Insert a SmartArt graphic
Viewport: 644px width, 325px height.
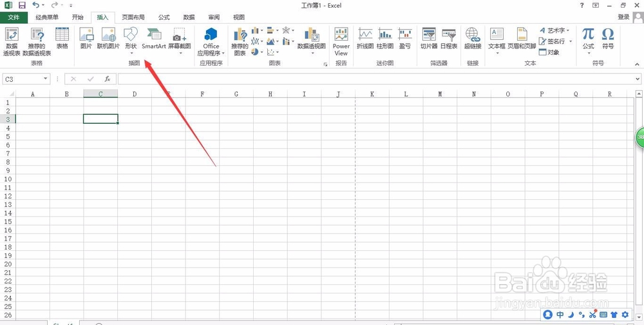154,39
